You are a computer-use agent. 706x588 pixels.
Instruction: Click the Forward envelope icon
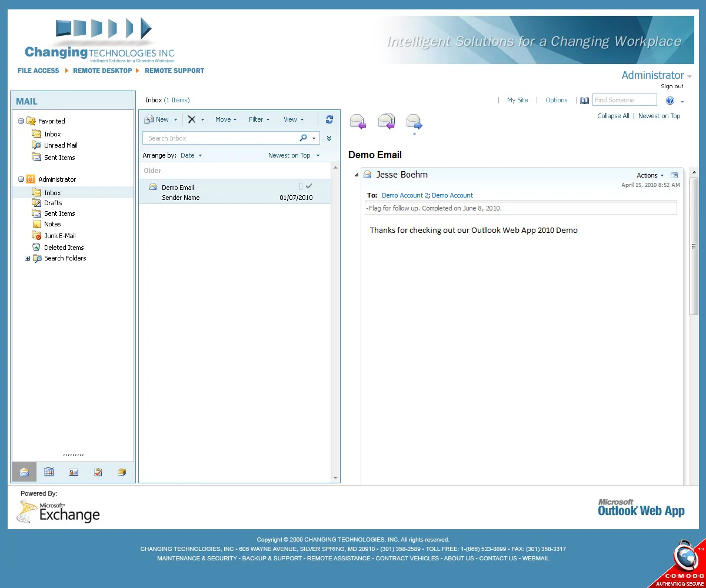point(414,122)
